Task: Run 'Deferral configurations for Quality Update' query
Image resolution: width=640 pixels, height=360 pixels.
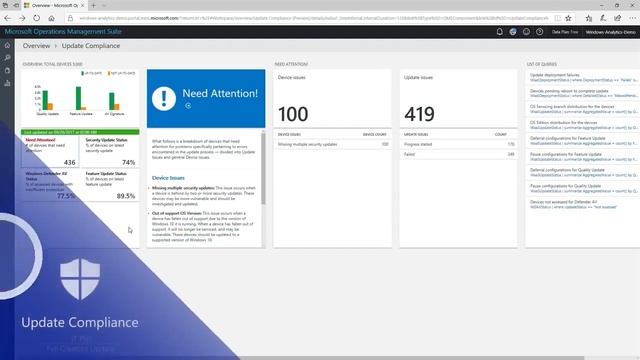Action: [x=583, y=172]
